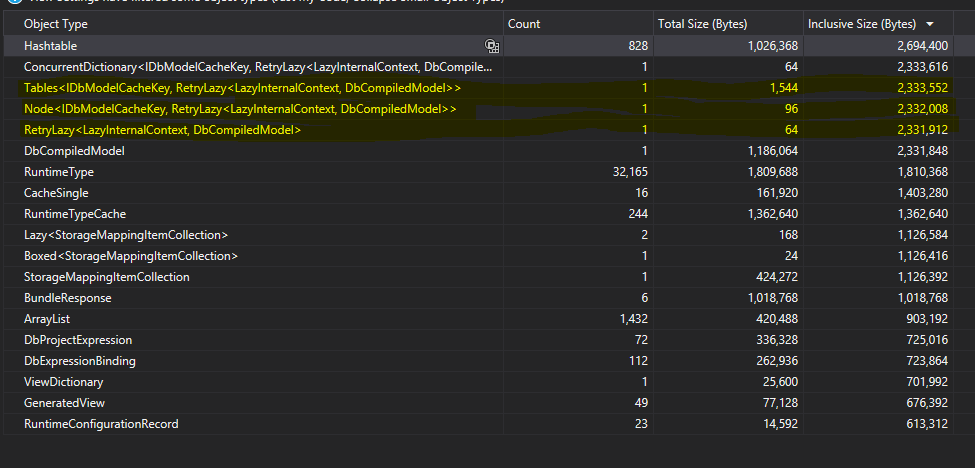Select the ArrayList row
Viewport: 975px width, 468px height.
click(479, 319)
